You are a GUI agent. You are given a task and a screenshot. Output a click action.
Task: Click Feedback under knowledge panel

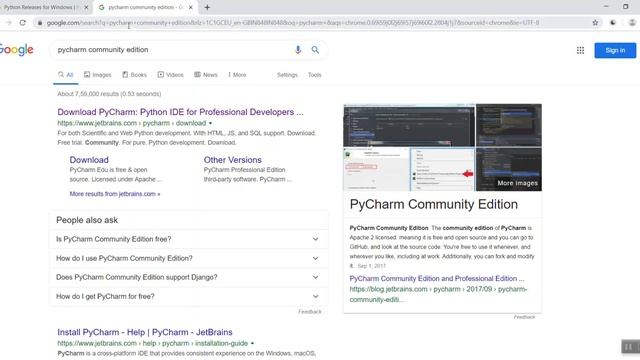point(524,317)
